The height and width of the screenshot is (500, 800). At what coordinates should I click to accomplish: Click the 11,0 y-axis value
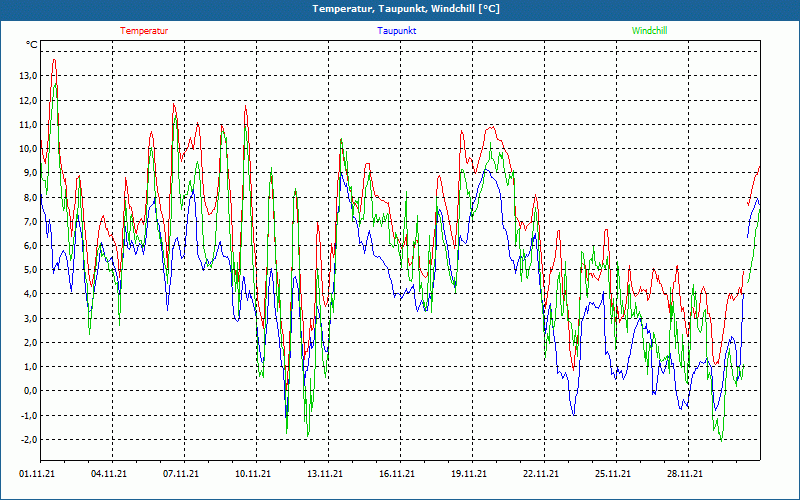(28, 124)
